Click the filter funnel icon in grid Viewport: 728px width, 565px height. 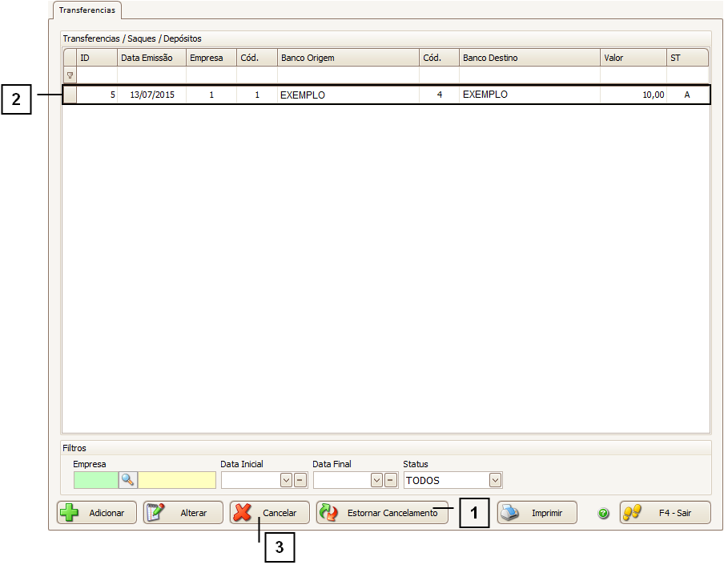tap(70, 75)
